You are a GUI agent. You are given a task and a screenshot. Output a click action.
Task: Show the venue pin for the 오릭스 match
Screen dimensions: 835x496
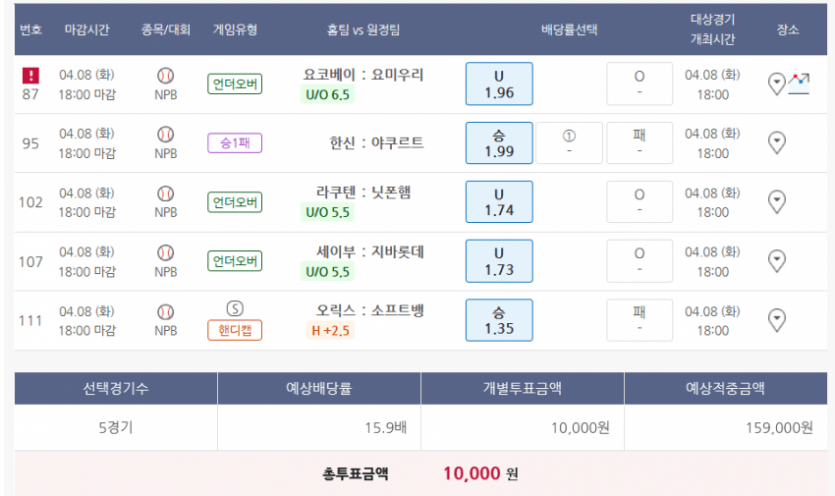[777, 320]
